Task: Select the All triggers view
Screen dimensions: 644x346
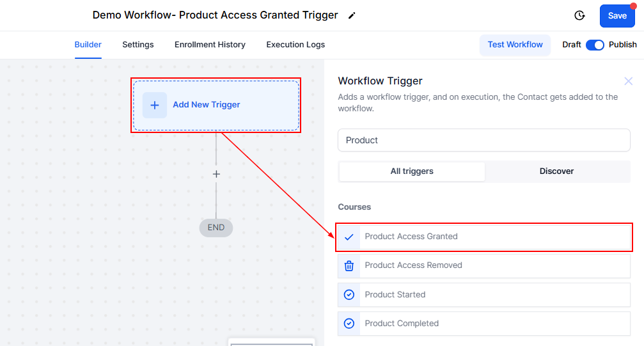Action: [412, 171]
